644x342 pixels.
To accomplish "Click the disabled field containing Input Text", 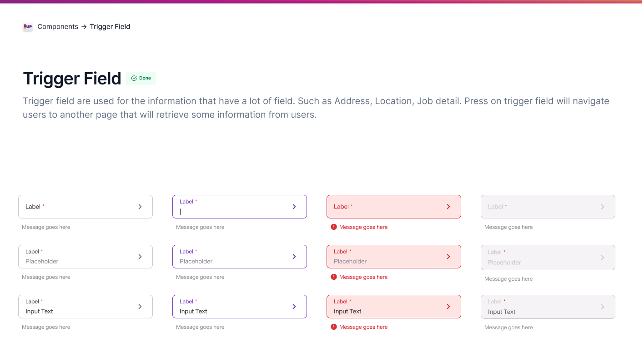I will pos(541,307).
